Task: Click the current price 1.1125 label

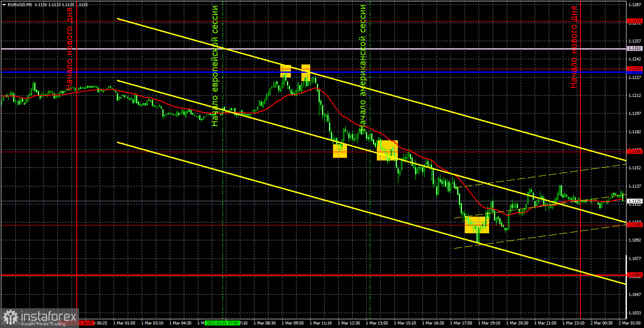Action: 635,201
